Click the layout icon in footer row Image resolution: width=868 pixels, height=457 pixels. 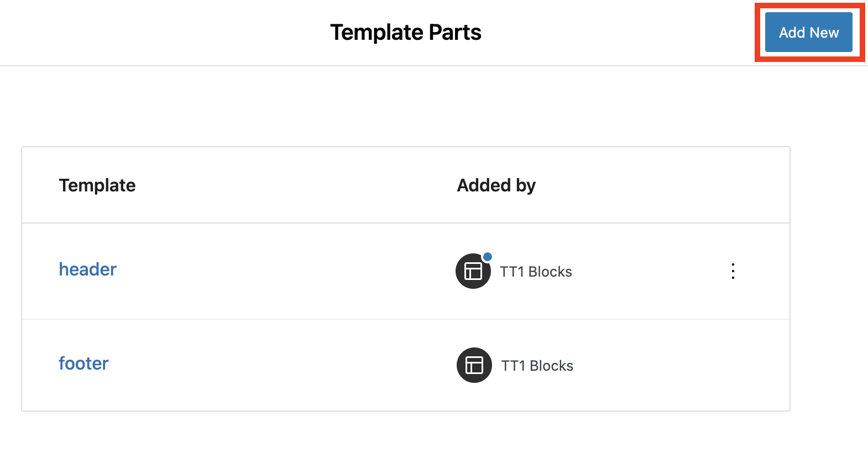(474, 365)
